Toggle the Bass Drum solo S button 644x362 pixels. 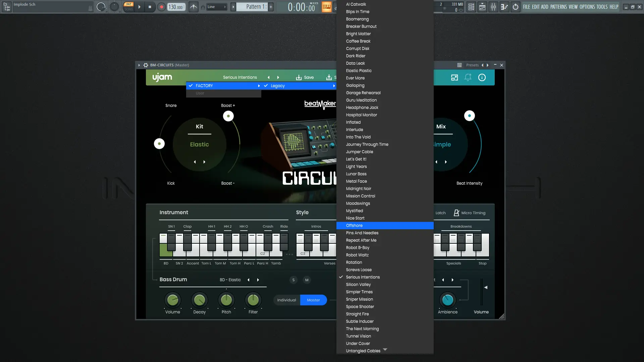293,280
